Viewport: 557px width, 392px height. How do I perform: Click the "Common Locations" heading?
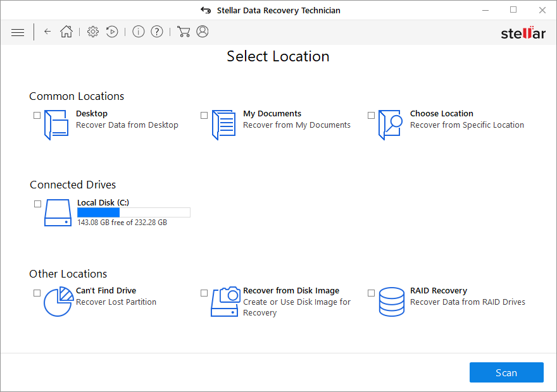pos(77,96)
